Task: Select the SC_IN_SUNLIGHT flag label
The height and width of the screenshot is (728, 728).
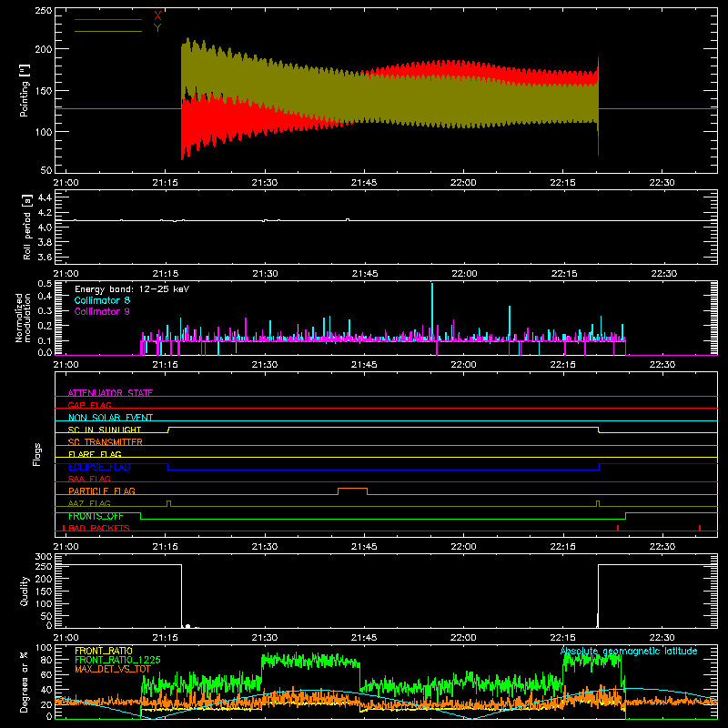Action: tap(105, 430)
